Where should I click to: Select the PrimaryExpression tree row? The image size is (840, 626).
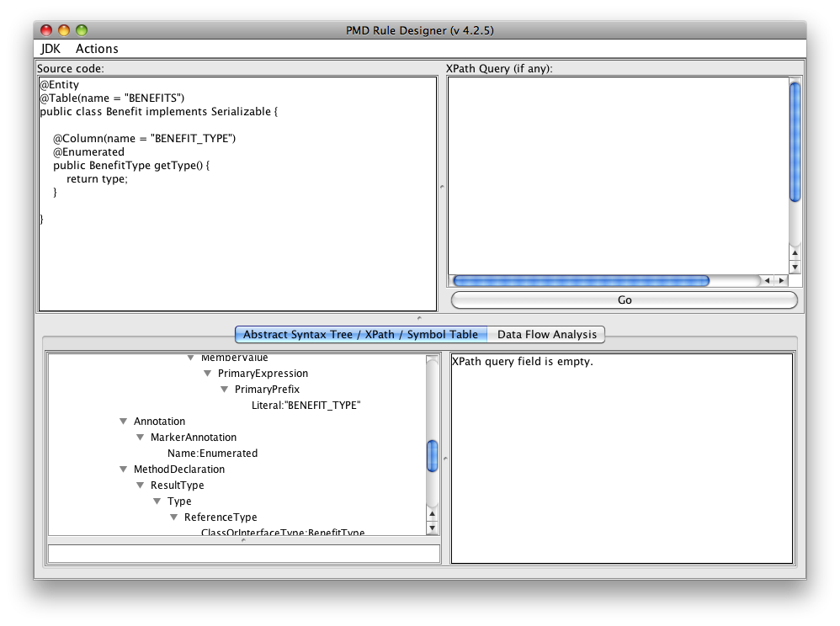click(x=263, y=374)
